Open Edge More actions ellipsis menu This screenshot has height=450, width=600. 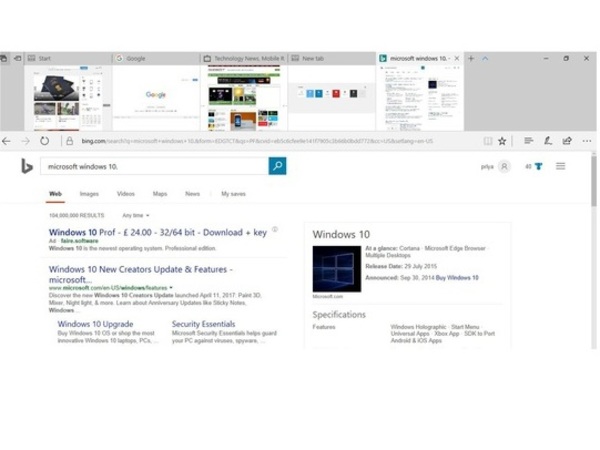tap(587, 141)
